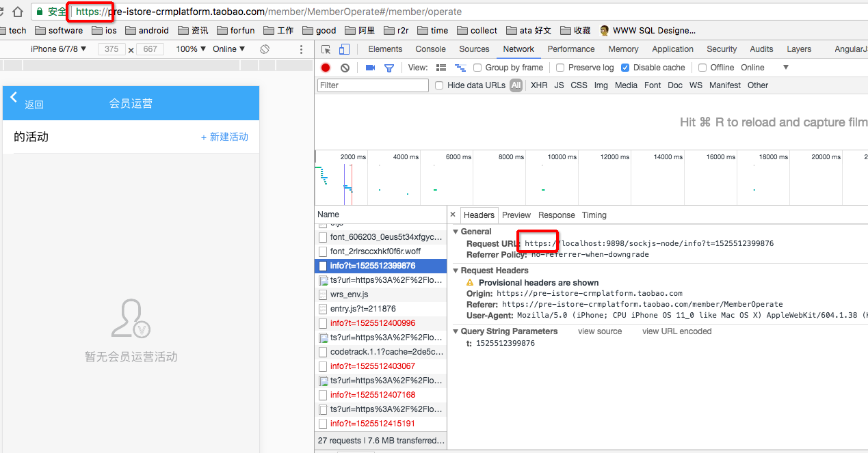Viewport: 868px width, 453px height.
Task: Select the entry.js?t=211876 request
Action: coord(381,309)
